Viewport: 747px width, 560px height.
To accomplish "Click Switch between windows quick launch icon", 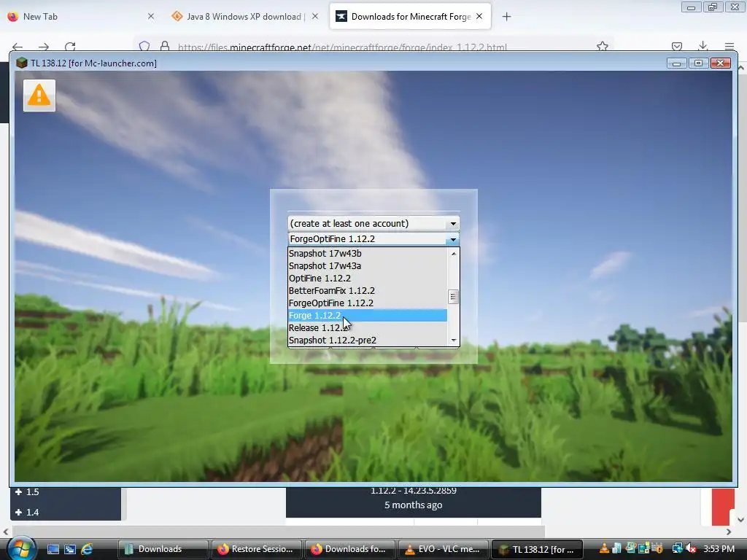I will click(70, 549).
